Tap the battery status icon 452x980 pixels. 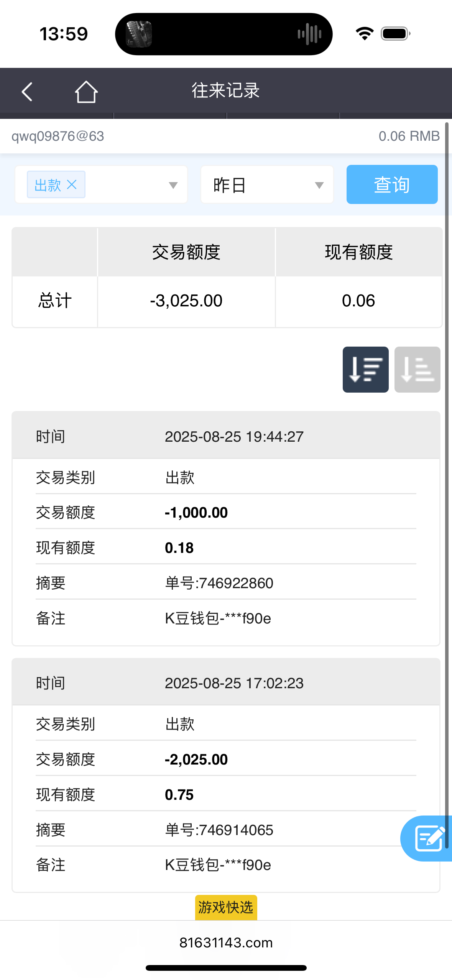tap(395, 34)
